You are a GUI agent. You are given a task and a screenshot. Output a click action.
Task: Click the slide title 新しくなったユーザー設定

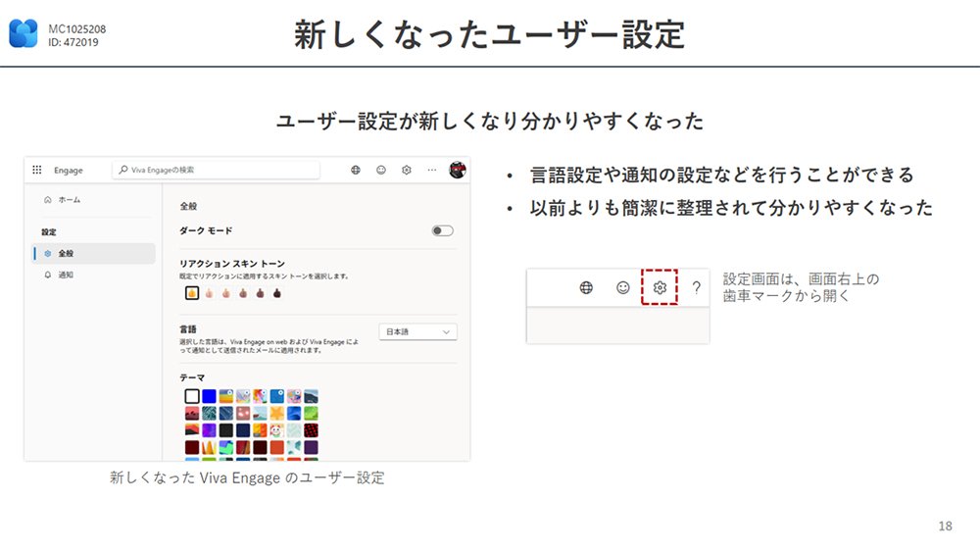pos(489,33)
